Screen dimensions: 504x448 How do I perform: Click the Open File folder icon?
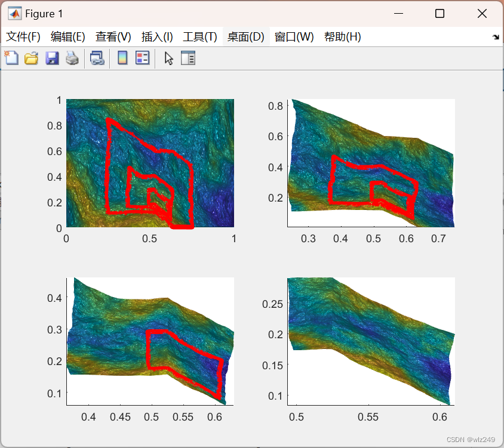(32, 58)
